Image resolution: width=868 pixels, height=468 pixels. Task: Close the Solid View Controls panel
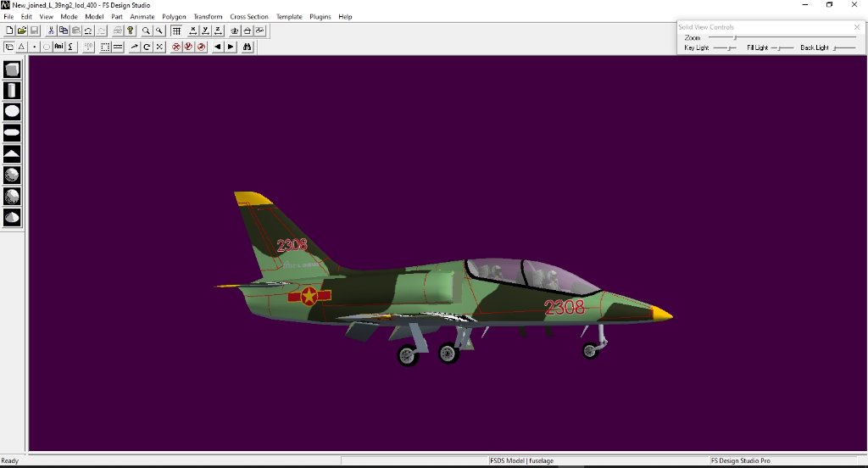856,27
